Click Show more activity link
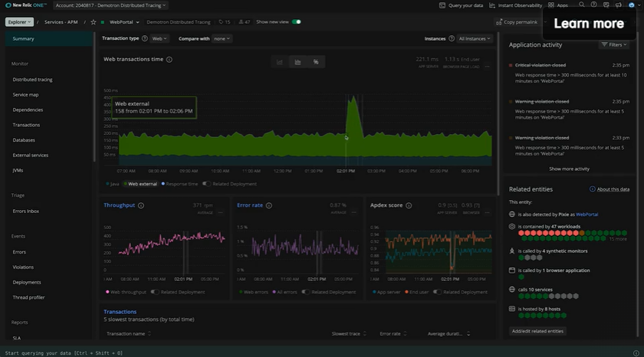Screen dimensions: 644x357 (x=569, y=169)
